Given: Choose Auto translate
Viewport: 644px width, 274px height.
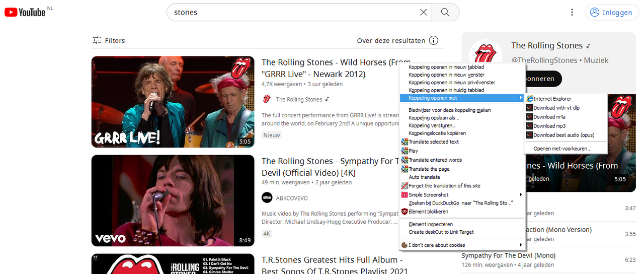Looking at the screenshot, I should tap(462, 177).
